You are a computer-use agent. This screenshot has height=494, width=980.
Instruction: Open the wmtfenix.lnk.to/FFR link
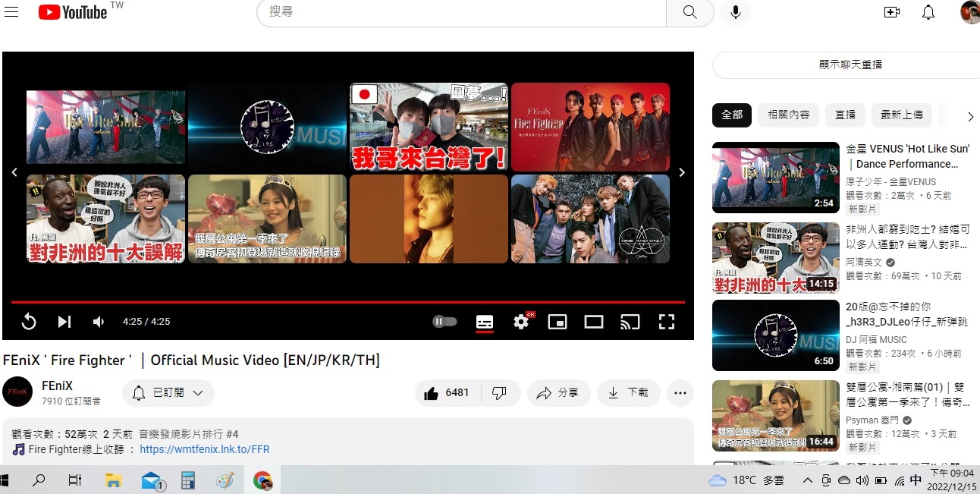205,449
